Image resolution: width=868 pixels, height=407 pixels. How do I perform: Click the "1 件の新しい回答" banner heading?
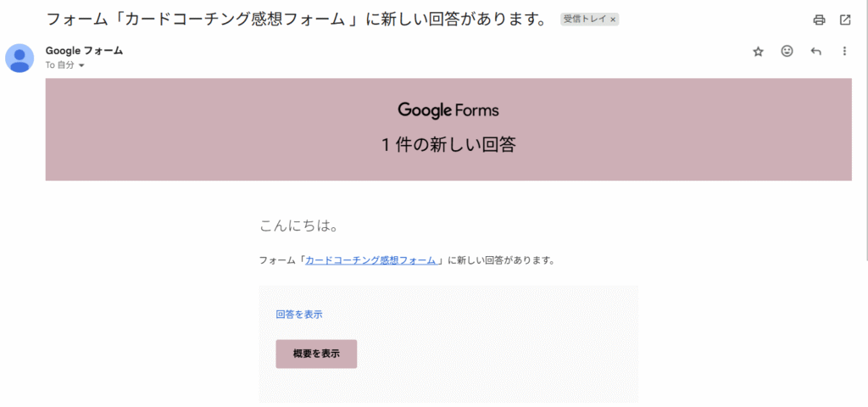pos(448,144)
